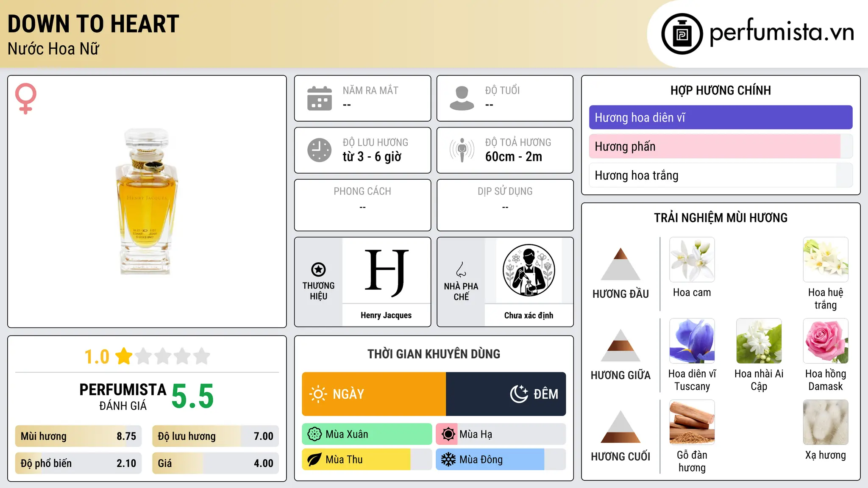868x488 pixels.
Task: Click the Down To Heart perfume bottle photo
Action: pyautogui.click(x=147, y=202)
